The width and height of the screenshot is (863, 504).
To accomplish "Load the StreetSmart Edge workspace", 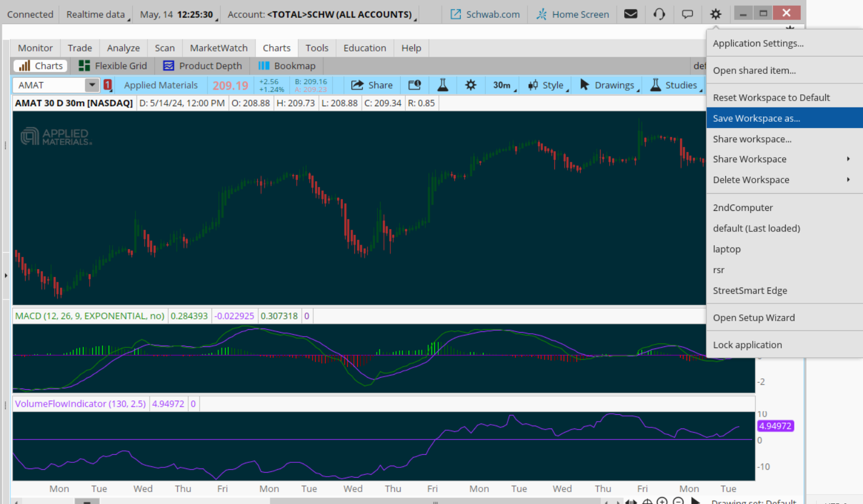I will [x=785, y=290].
